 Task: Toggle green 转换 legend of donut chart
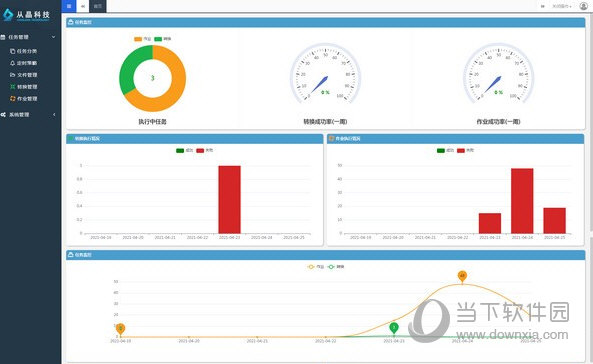[x=163, y=39]
